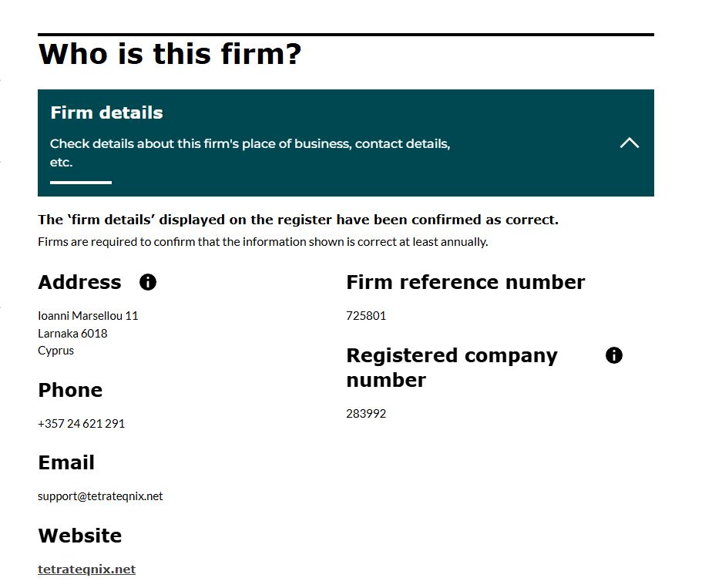Click the phone number +357 24 621 291
Image resolution: width=712 pixels, height=588 pixels.
[81, 424]
